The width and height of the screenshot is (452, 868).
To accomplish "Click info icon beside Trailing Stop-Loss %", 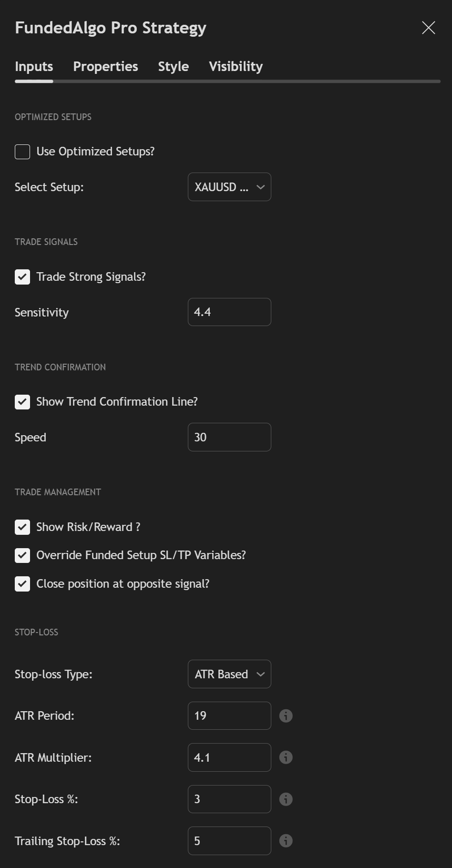I will tap(286, 841).
